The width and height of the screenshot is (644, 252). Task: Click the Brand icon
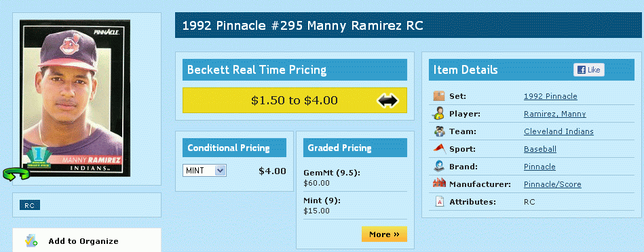(439, 167)
